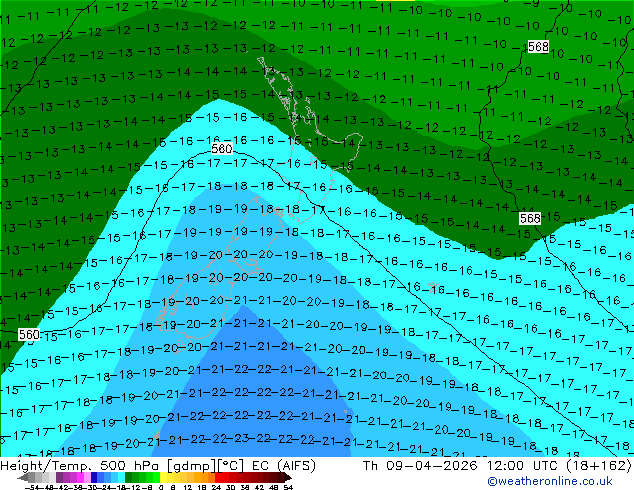This screenshot has height=490, width=634.
Task: Pick the dark purple swatch in the color scale
Action: (x=59, y=478)
